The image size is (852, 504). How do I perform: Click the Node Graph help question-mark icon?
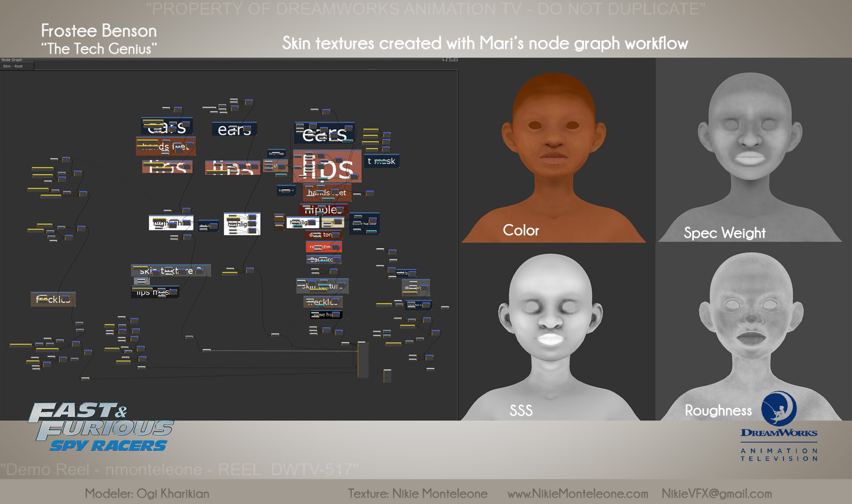(445, 59)
